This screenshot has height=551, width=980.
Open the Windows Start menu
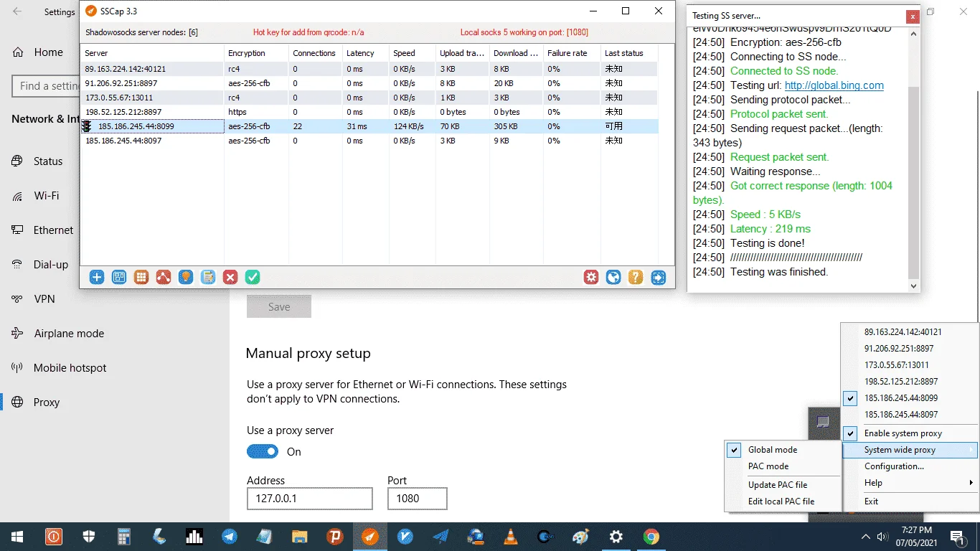[17, 537]
